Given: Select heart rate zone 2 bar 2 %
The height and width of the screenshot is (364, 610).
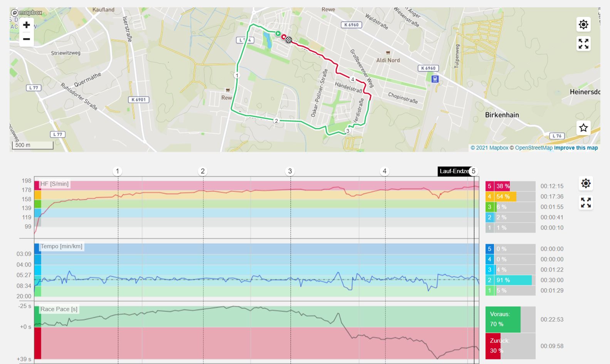Looking at the screenshot, I should pos(510,217).
